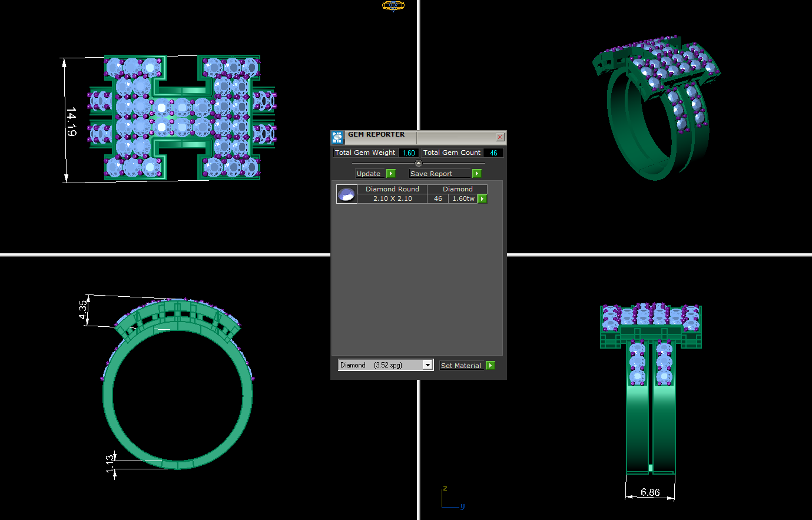Click the green arrow beside Save Report

click(x=477, y=174)
